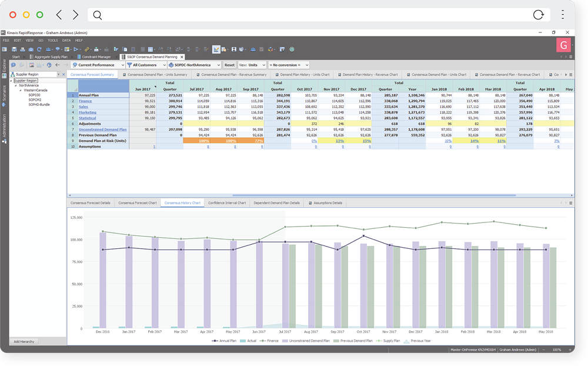Close the S&OP Consensus Demand Planning tab

pos(182,57)
